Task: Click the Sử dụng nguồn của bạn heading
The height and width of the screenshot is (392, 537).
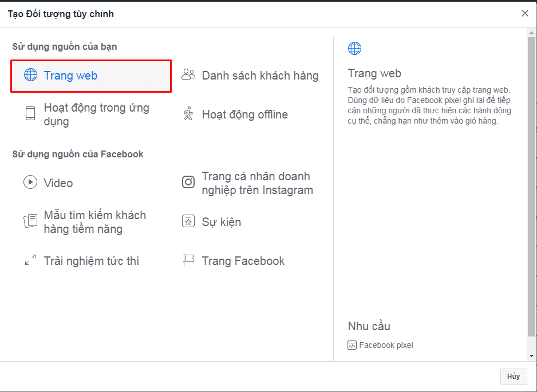Action: (65, 46)
